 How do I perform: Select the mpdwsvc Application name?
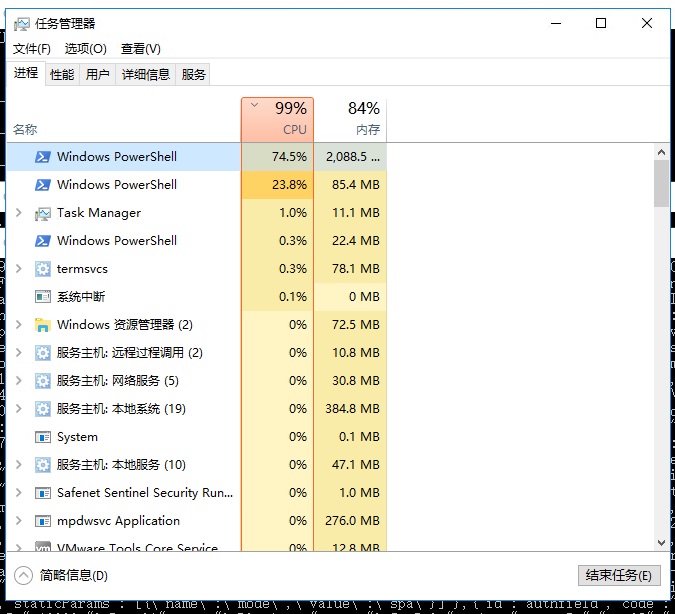pyautogui.click(x=118, y=521)
